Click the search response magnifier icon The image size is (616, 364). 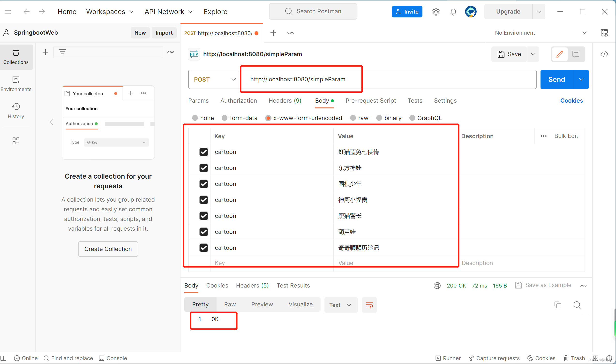577,305
